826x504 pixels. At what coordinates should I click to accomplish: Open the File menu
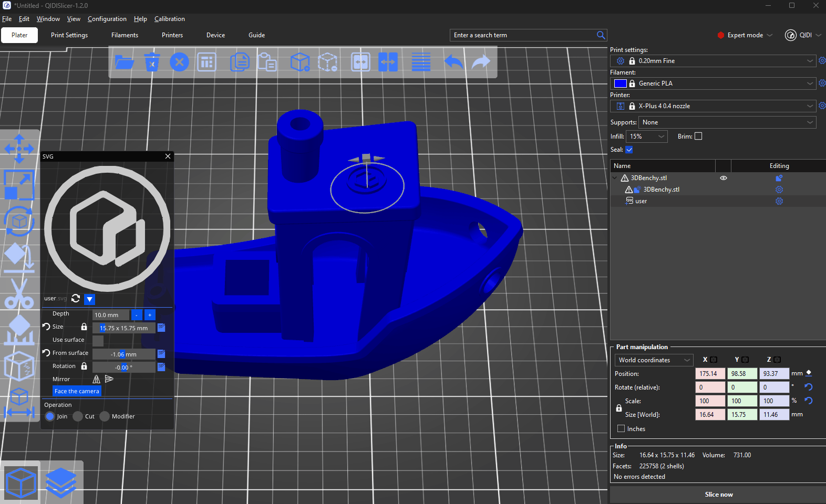point(7,19)
